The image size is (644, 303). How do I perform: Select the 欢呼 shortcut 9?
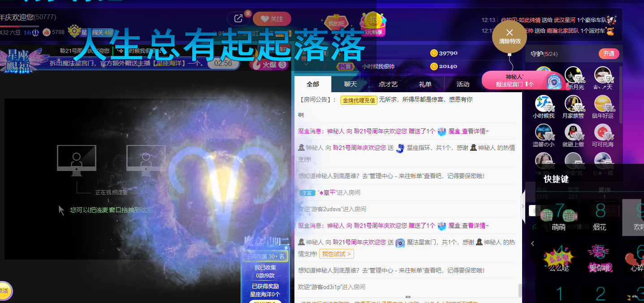pos(633,217)
